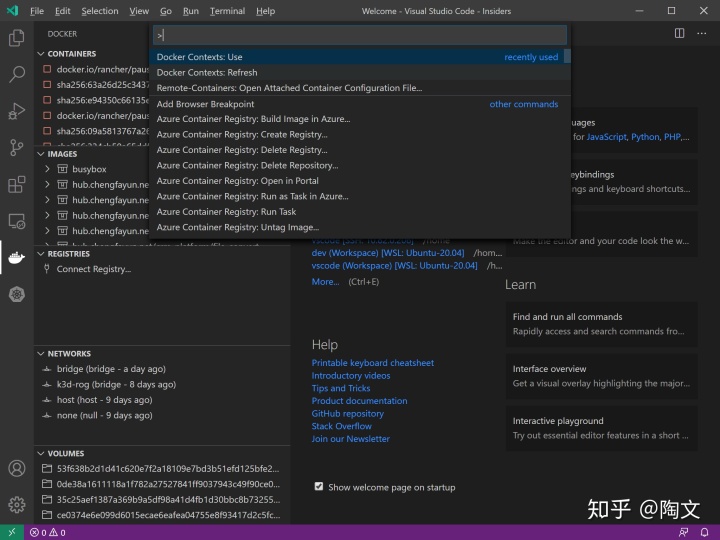The image size is (720, 540).
Task: Open the Source Control view
Action: point(17,147)
